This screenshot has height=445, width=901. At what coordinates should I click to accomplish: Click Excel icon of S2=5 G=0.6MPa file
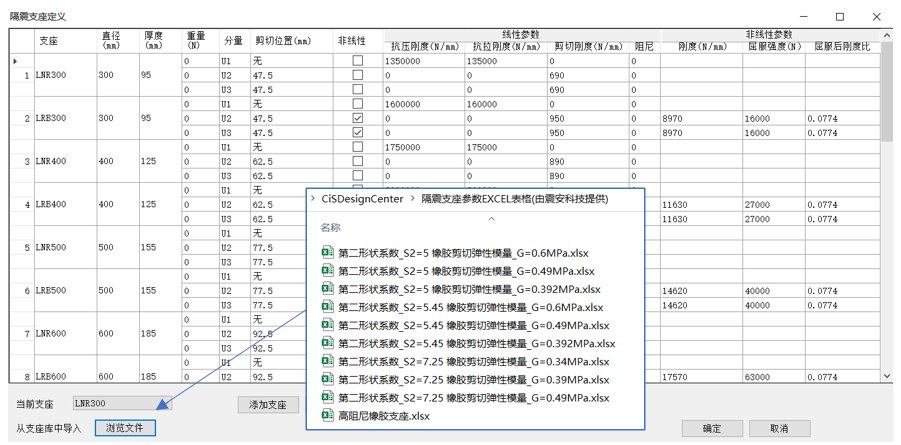click(x=327, y=252)
